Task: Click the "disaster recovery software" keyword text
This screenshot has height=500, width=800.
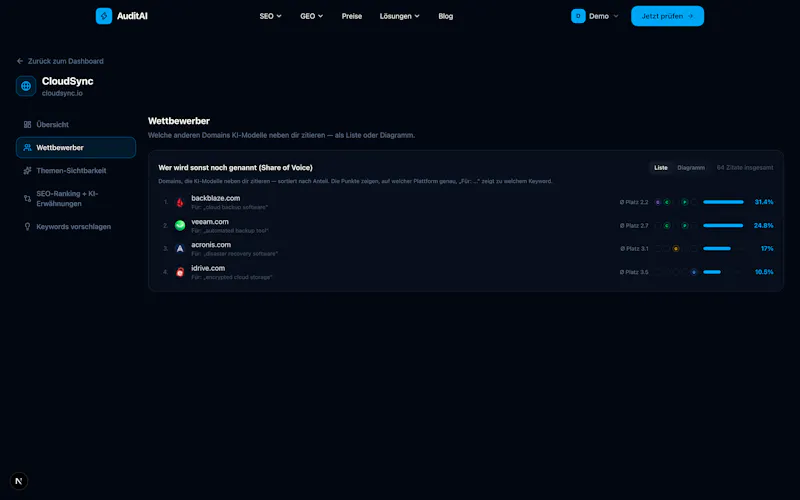Action: pyautogui.click(x=241, y=254)
